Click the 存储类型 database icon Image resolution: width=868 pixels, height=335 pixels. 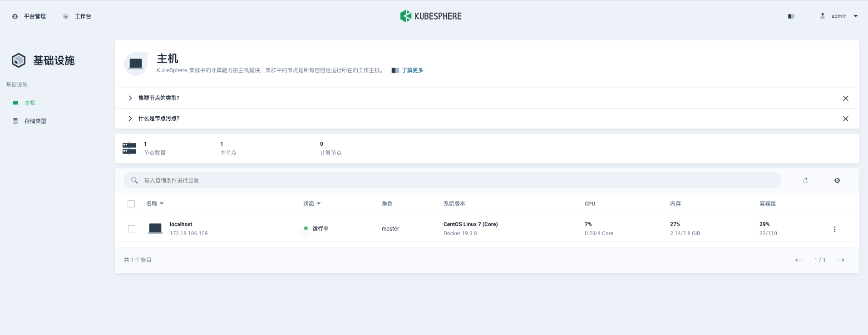[15, 121]
